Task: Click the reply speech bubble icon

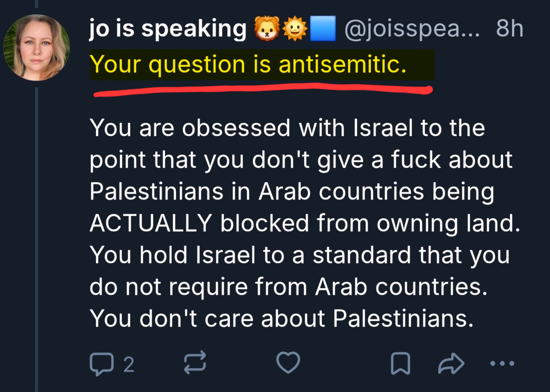Action: tap(101, 364)
